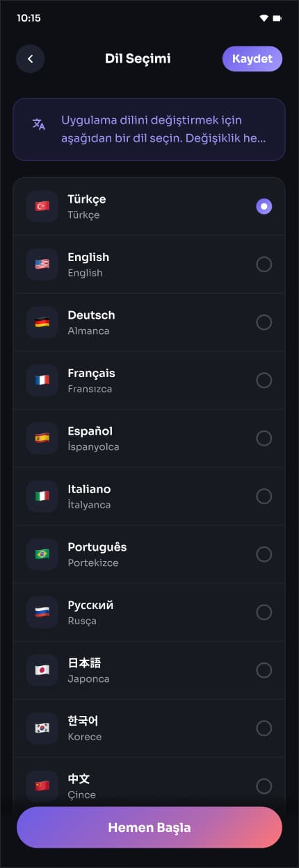Choose the Deutsch Almanca label
This screenshot has width=299, height=868.
(x=91, y=322)
